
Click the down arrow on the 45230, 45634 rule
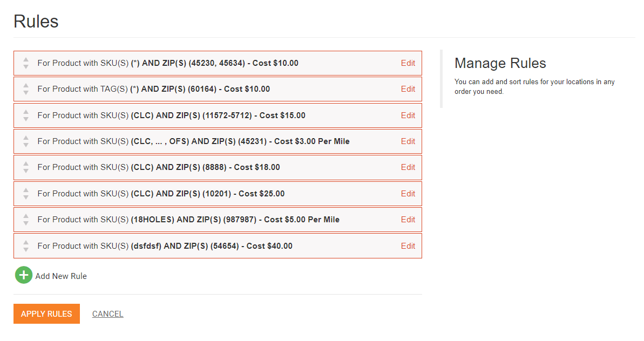26,67
